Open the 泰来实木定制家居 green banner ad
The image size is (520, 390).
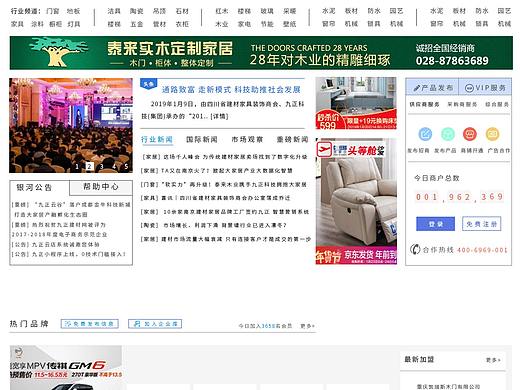pyautogui.click(x=261, y=53)
